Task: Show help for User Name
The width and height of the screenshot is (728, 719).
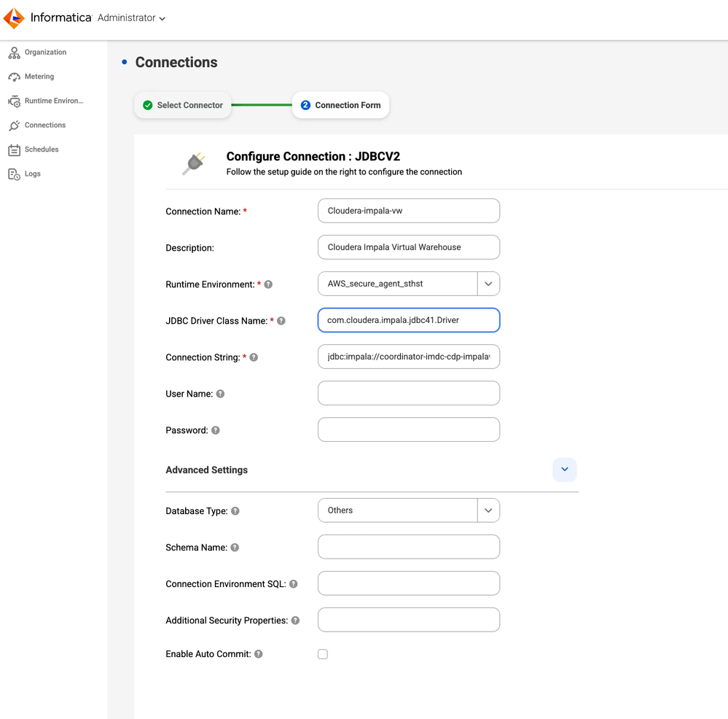Action: (220, 394)
